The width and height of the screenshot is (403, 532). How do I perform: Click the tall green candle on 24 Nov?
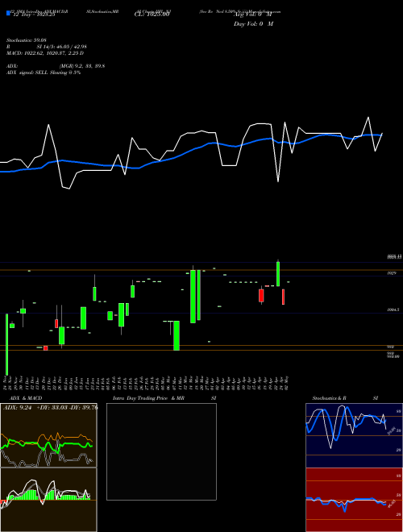point(6,344)
